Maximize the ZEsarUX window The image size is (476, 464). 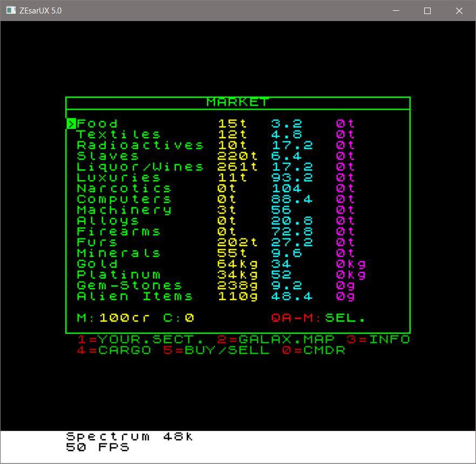tap(427, 11)
